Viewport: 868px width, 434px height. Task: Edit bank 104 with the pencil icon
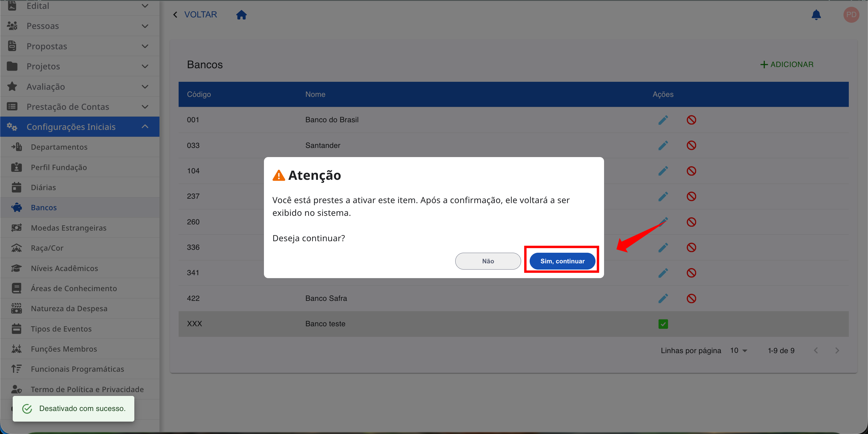(x=663, y=171)
